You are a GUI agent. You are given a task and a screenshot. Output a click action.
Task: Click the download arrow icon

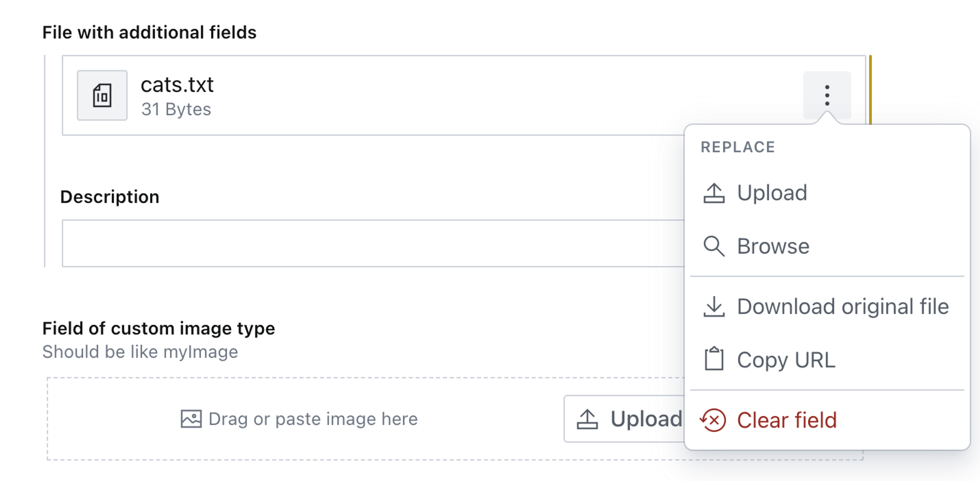(x=715, y=306)
